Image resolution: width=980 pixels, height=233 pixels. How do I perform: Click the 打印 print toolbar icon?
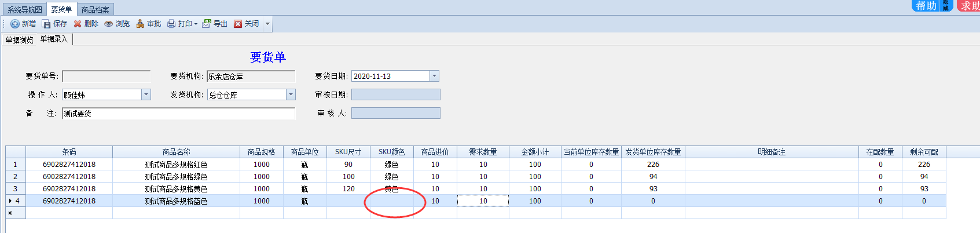[171, 24]
